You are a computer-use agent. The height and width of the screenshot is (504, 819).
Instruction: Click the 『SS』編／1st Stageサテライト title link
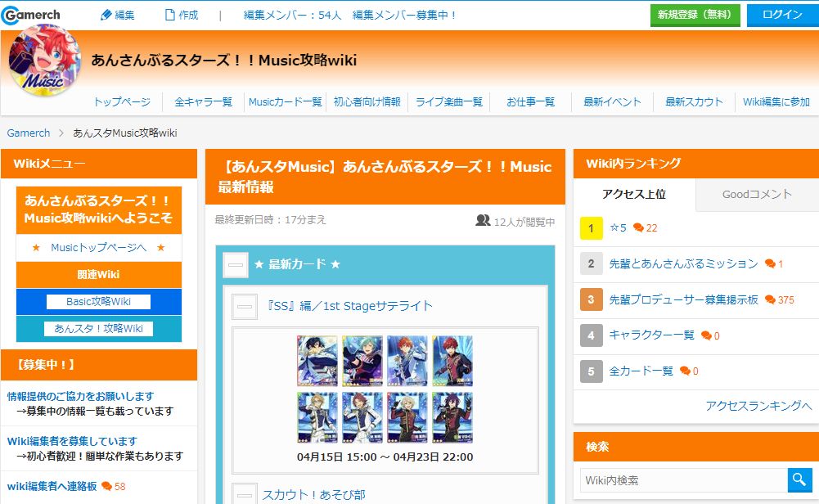point(349,306)
